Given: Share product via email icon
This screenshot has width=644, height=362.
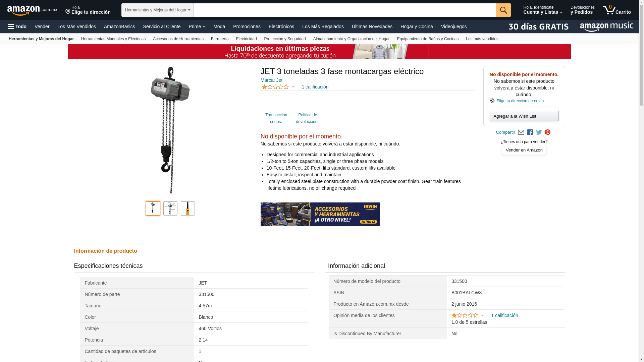Looking at the screenshot, I should [521, 132].
